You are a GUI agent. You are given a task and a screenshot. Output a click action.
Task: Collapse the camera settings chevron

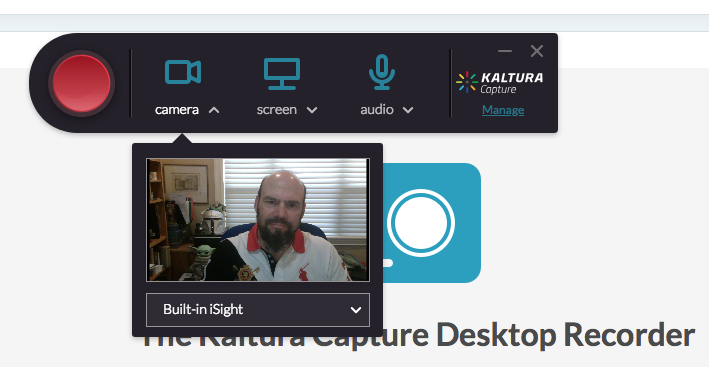(x=214, y=110)
